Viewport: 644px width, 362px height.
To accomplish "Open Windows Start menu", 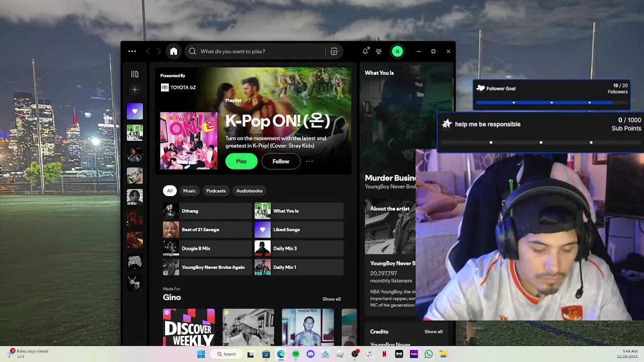I will pyautogui.click(x=201, y=354).
